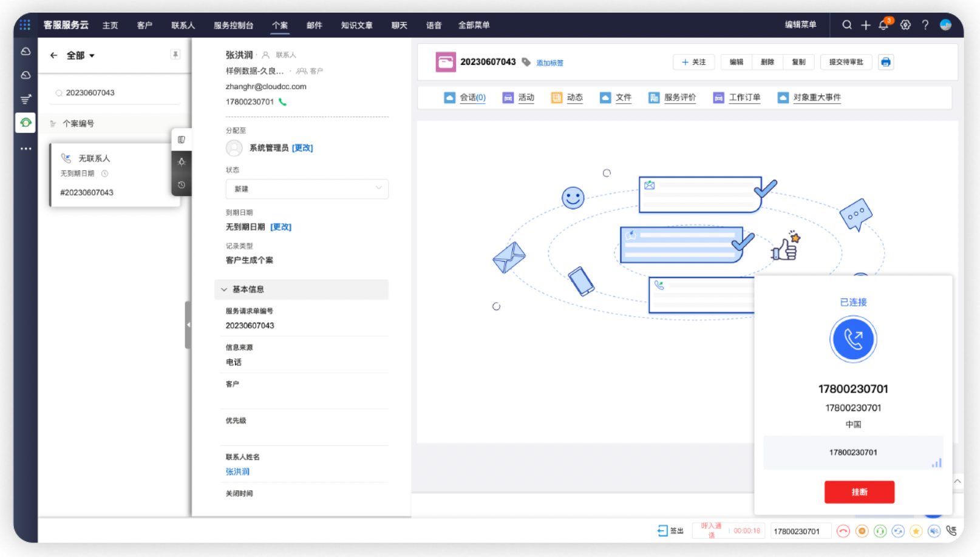
Task: Open the app launcher grid icon
Action: pos(25,25)
